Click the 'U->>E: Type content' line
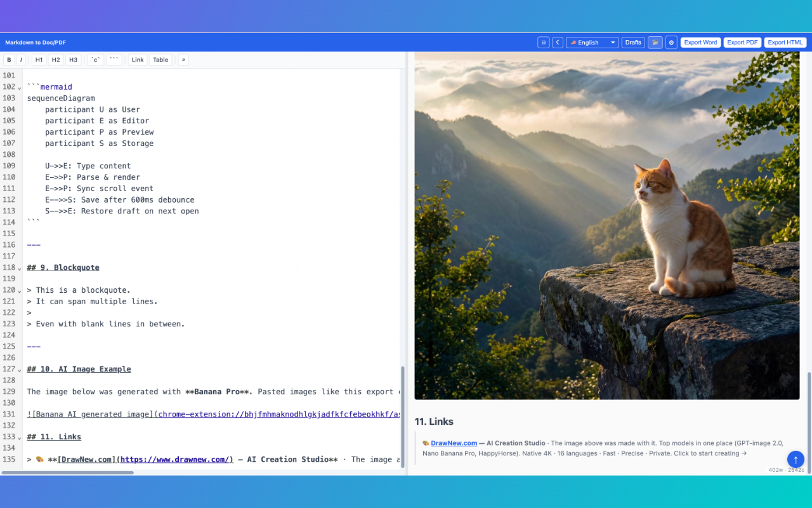This screenshot has width=812, height=508. point(88,166)
